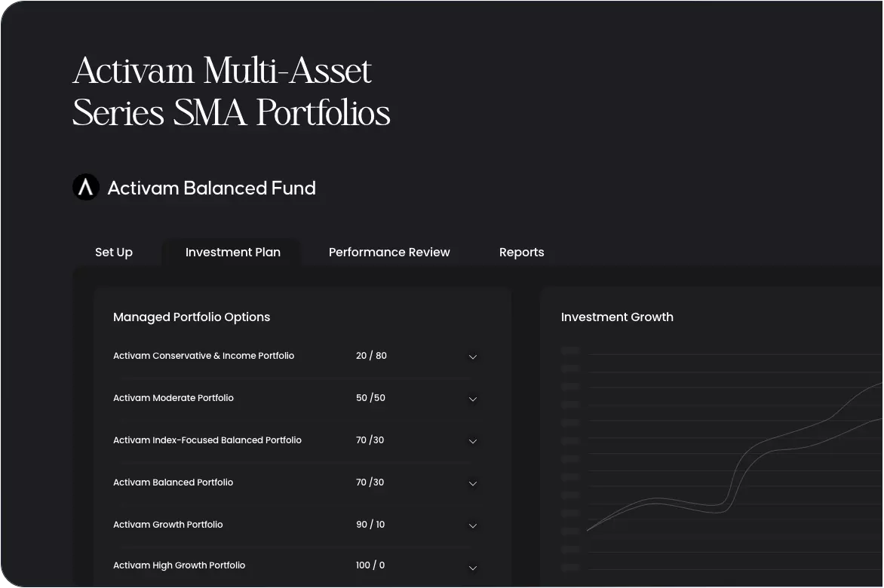884x588 pixels.
Task: Click the Activam logo icon
Action: point(85,187)
